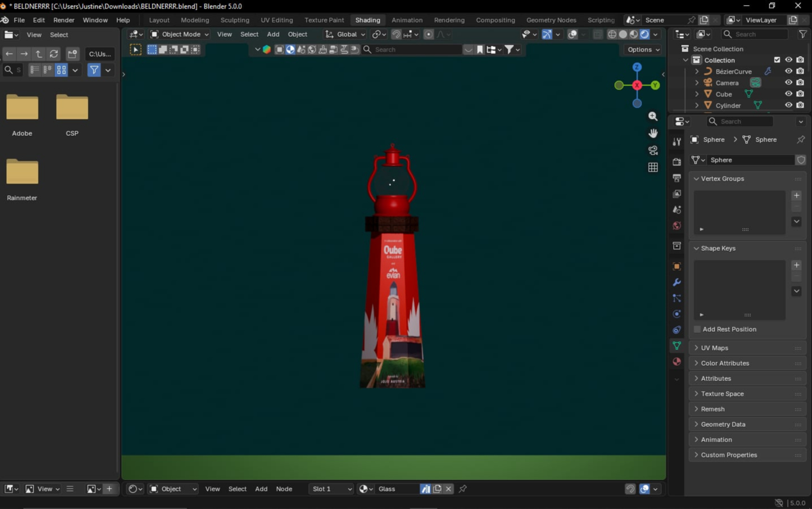Disable Cube in renders camera icon

(x=800, y=94)
